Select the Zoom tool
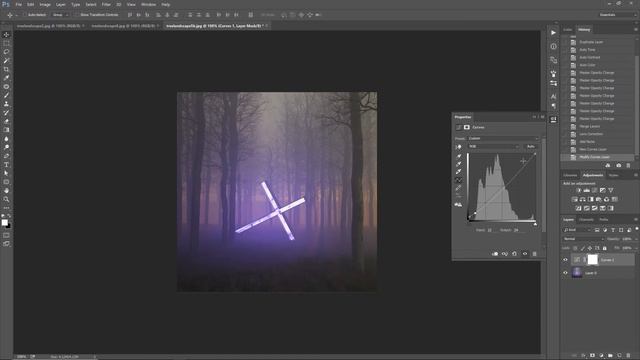 (x=6, y=199)
